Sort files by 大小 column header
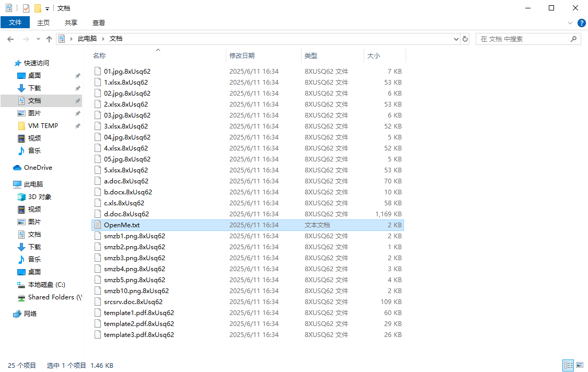Viewport: 588px width, 372px height. coord(374,55)
